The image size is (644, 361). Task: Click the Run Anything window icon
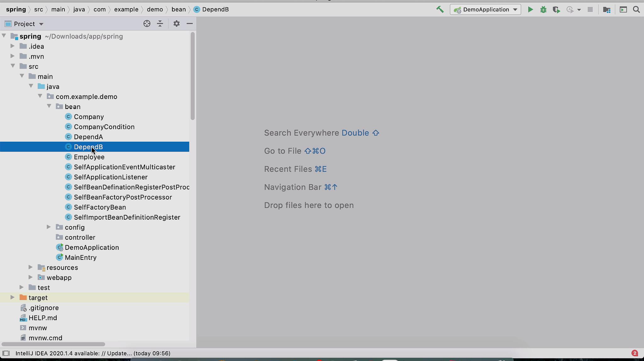623,9
